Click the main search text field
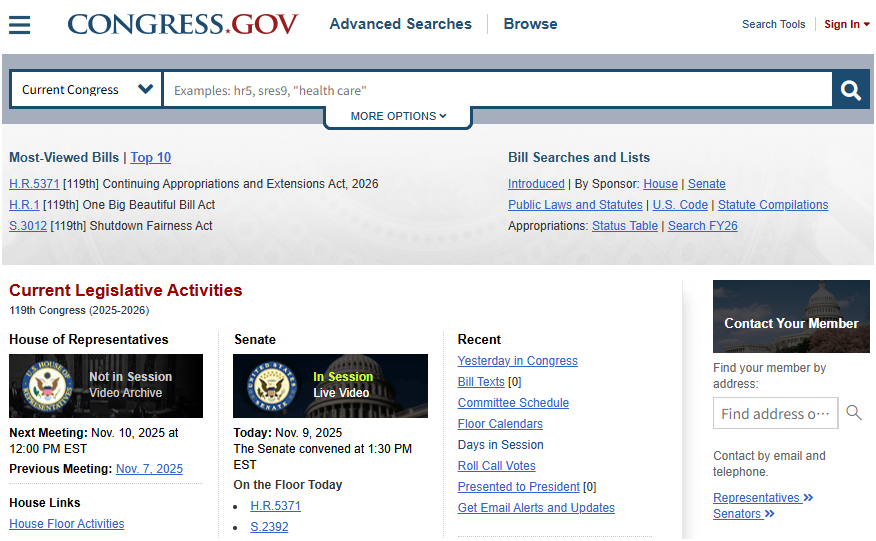The height and width of the screenshot is (541, 876). pyautogui.click(x=497, y=90)
